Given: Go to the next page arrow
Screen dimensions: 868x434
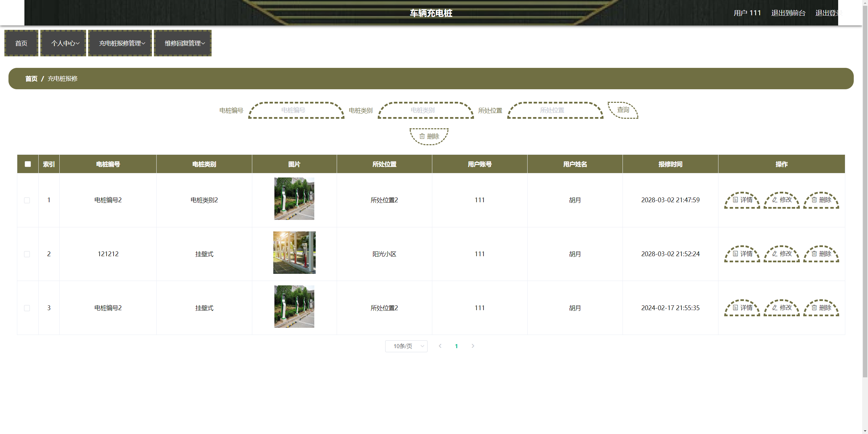Looking at the screenshot, I should click(x=473, y=346).
